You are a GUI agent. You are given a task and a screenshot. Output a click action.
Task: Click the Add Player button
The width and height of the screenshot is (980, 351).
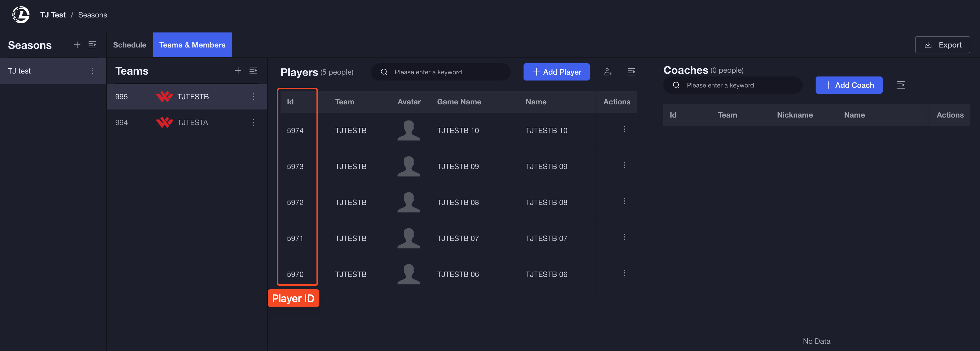(556, 72)
